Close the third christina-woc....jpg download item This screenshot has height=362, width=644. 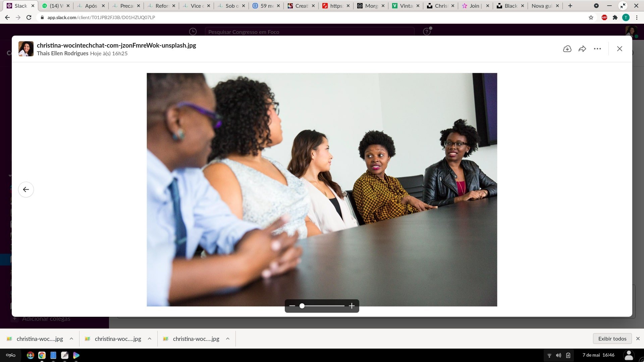click(228, 339)
